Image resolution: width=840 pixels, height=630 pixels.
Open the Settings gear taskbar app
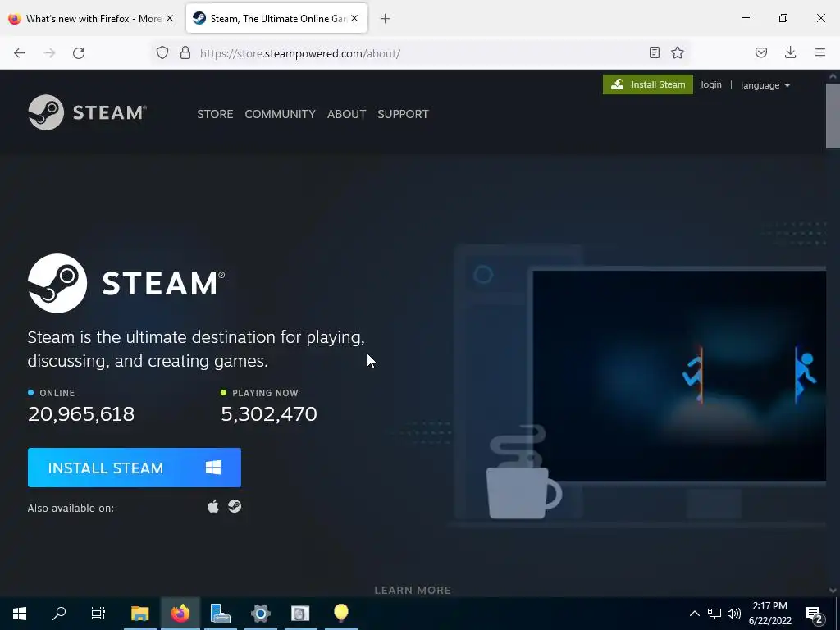(260, 614)
